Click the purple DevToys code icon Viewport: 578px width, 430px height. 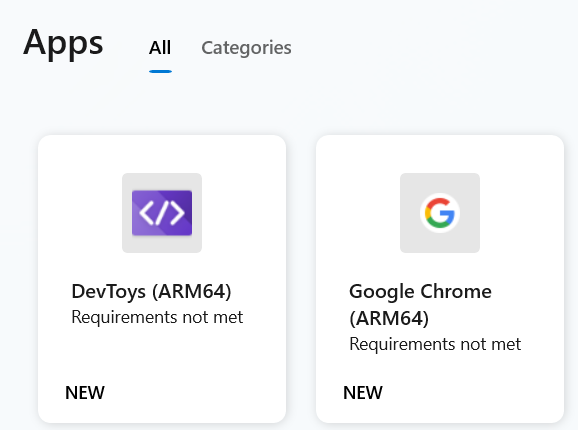coord(162,213)
